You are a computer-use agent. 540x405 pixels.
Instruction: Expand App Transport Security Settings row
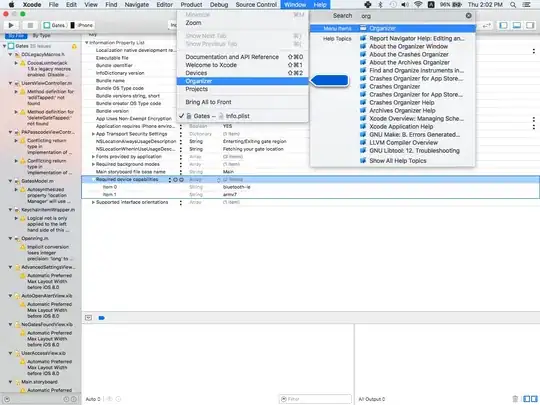click(x=93, y=134)
